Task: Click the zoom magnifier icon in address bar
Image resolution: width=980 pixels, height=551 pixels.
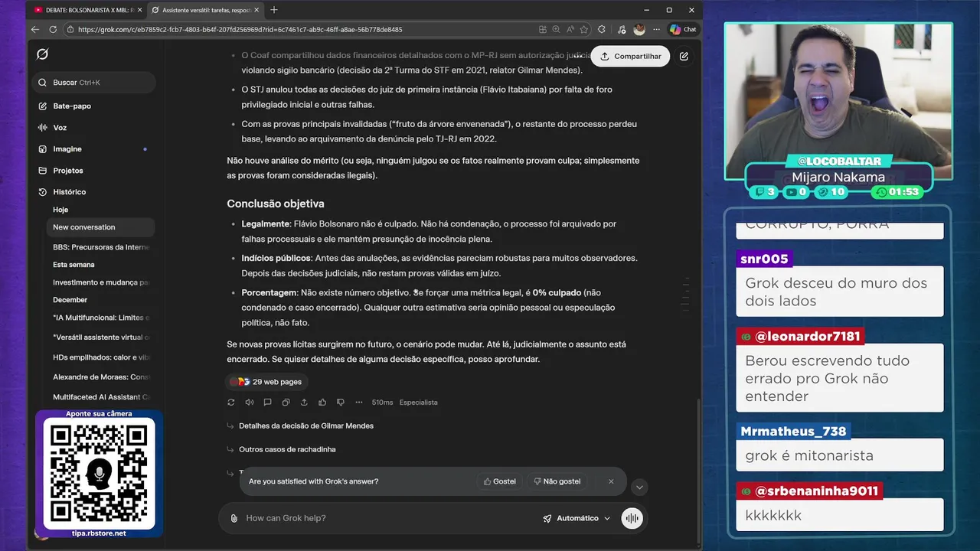Action: coord(557,29)
